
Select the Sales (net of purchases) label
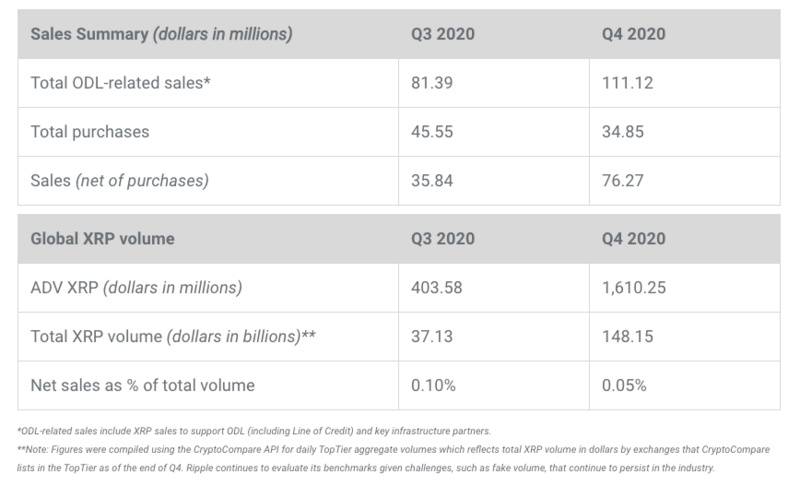119,180
